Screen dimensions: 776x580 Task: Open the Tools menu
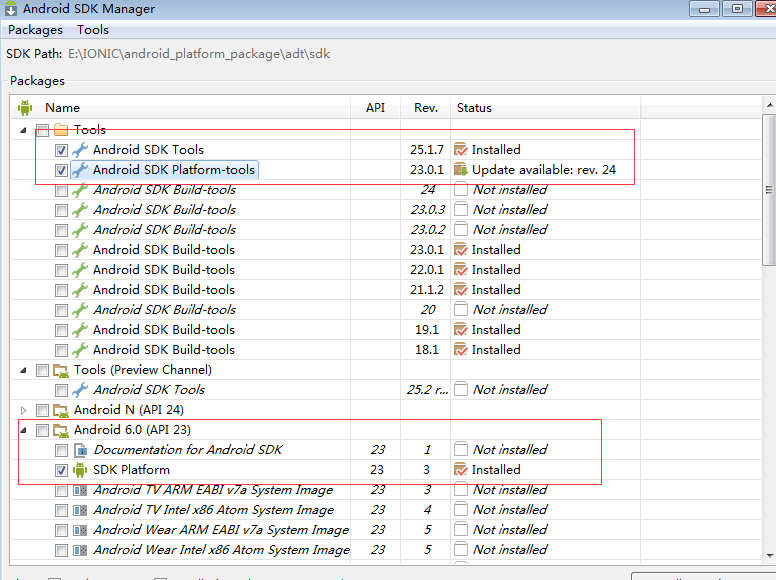pyautogui.click(x=93, y=30)
